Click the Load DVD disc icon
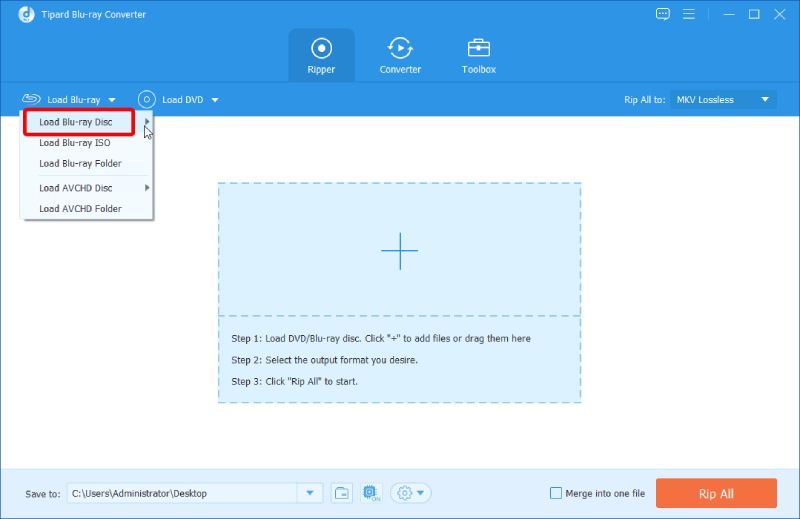Screen dimensions: 800x519 coord(146,100)
